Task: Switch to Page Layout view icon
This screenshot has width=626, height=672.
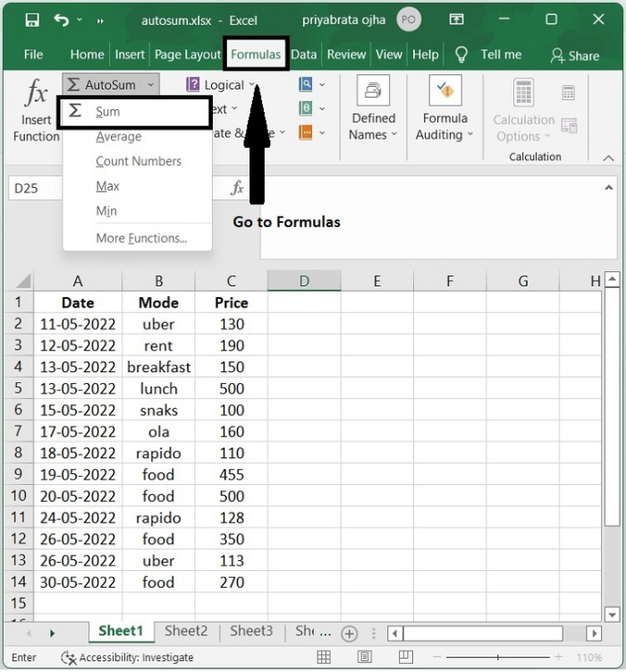Action: (364, 657)
